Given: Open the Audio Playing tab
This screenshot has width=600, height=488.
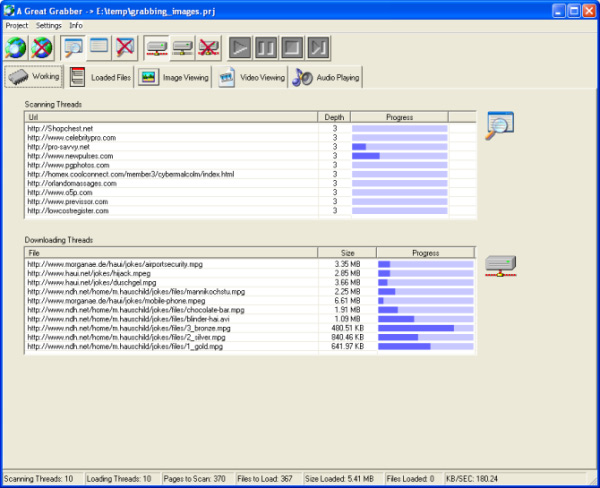Looking at the screenshot, I should [325, 77].
